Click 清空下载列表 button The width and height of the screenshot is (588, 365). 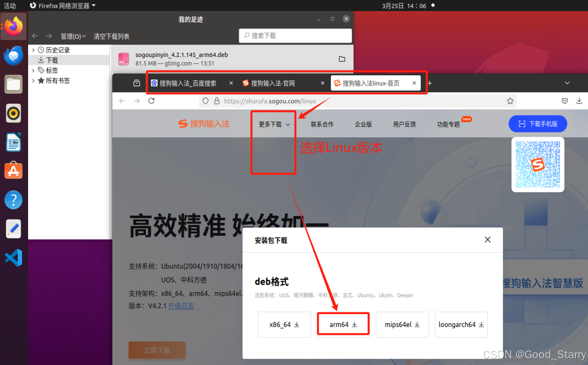point(112,36)
